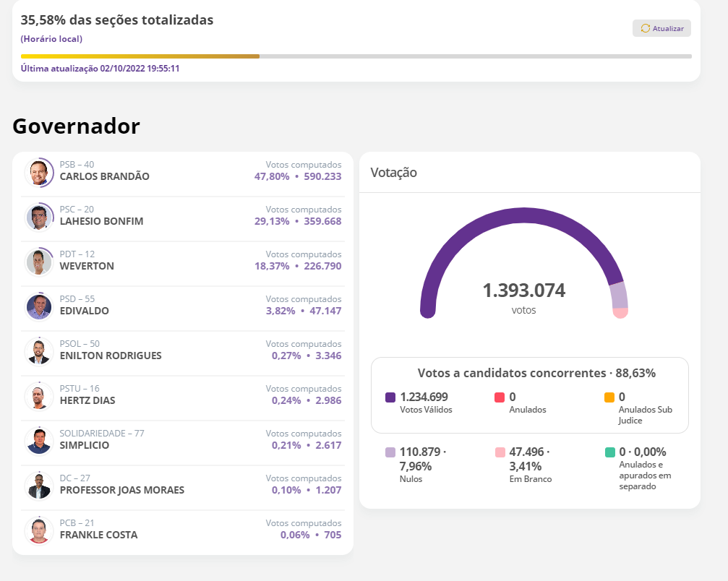Select the light purple Nulos swatch
Viewport: 728px width, 581px height.
(390, 452)
